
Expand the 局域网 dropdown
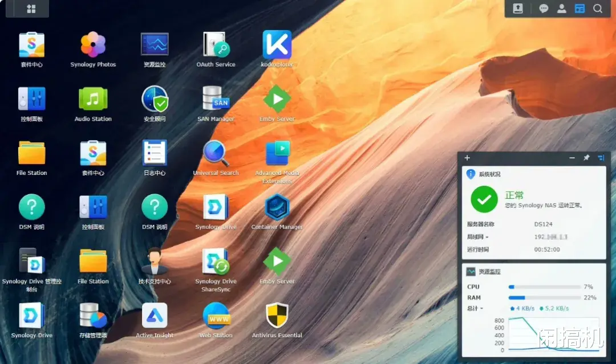[x=478, y=237]
